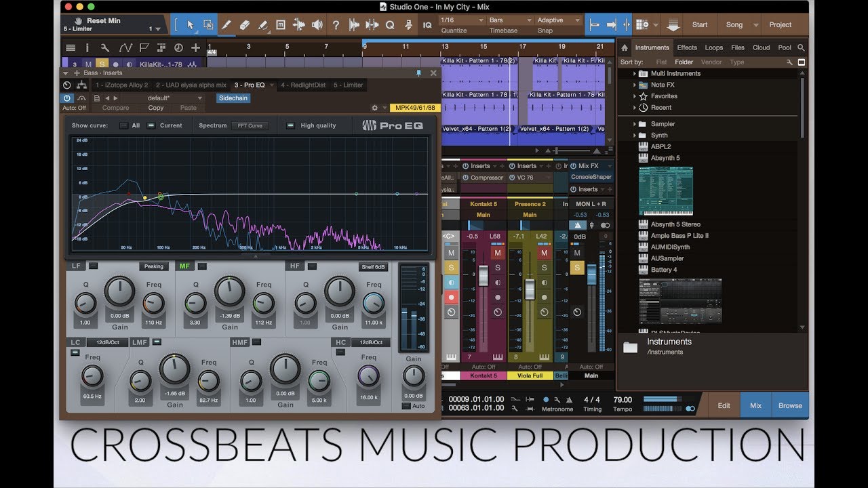
Task: Open the LF Peaking filter type dropdown
Action: pos(154,266)
